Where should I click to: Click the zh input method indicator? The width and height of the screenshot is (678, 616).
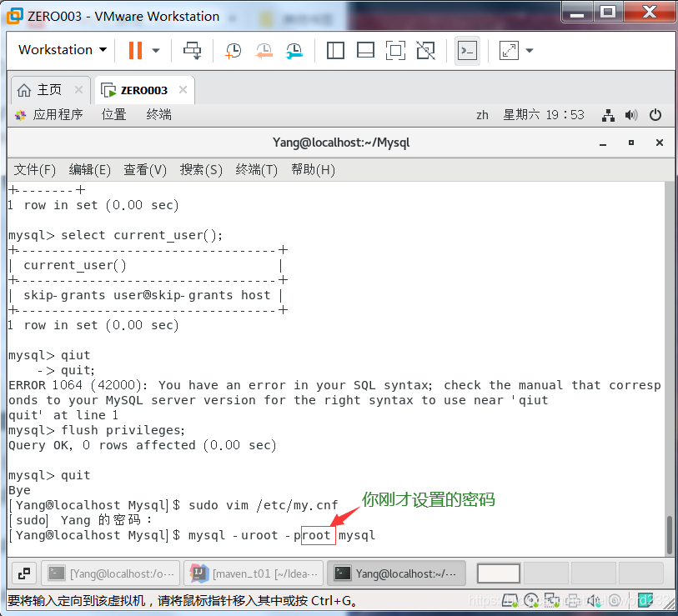coord(482,115)
